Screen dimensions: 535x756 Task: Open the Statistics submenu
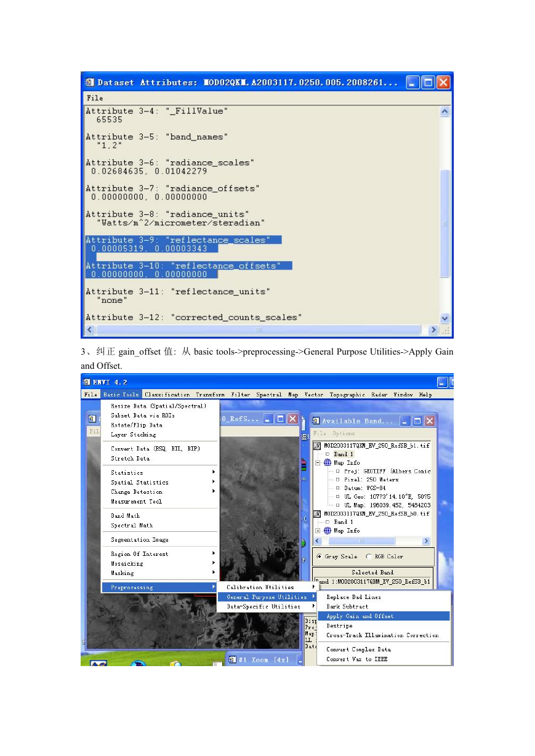pos(159,473)
